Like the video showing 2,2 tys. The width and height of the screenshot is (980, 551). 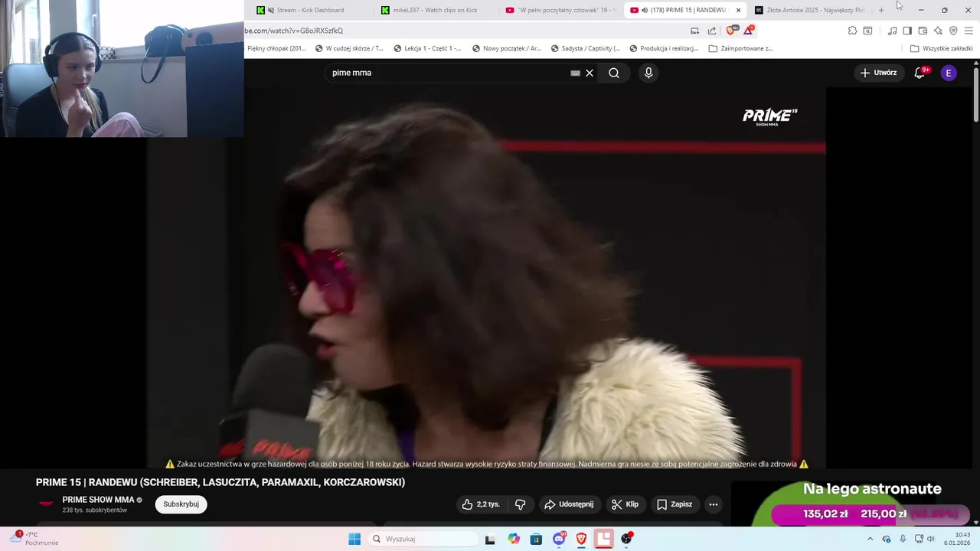click(x=480, y=504)
